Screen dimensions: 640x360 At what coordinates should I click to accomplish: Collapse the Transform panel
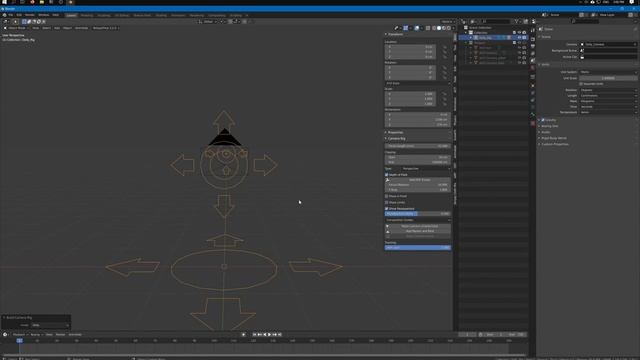394,34
